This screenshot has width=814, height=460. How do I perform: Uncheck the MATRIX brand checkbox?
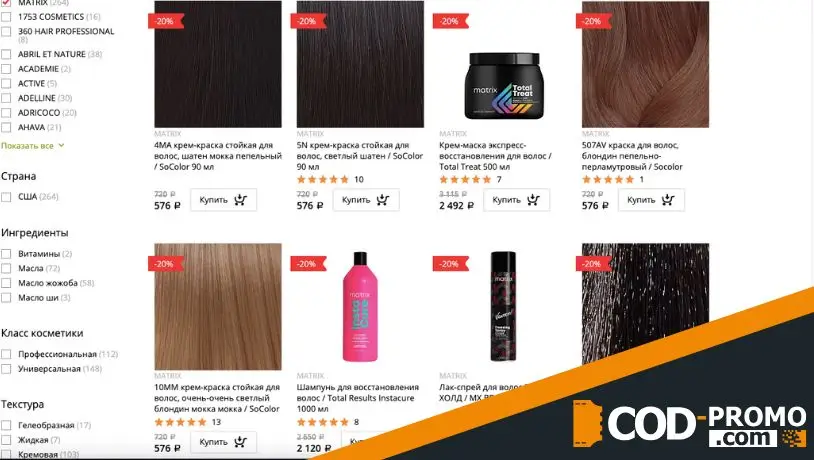coord(6,3)
